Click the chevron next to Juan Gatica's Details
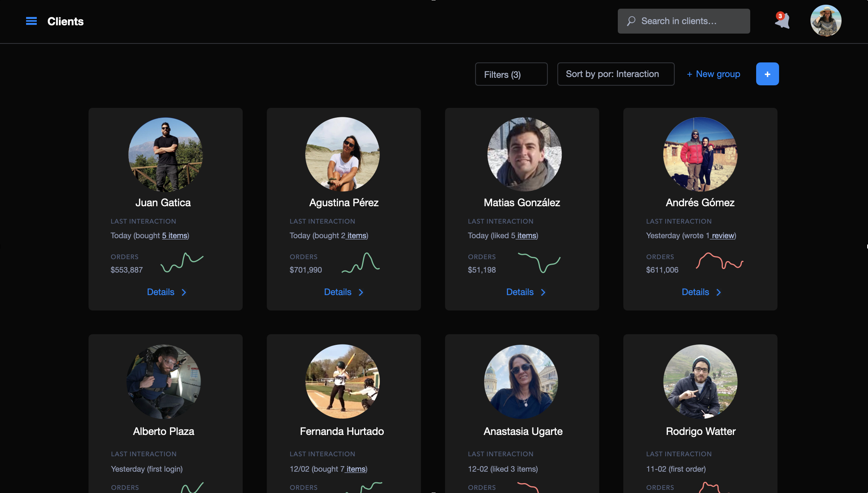Image resolution: width=868 pixels, height=493 pixels. pyautogui.click(x=184, y=292)
